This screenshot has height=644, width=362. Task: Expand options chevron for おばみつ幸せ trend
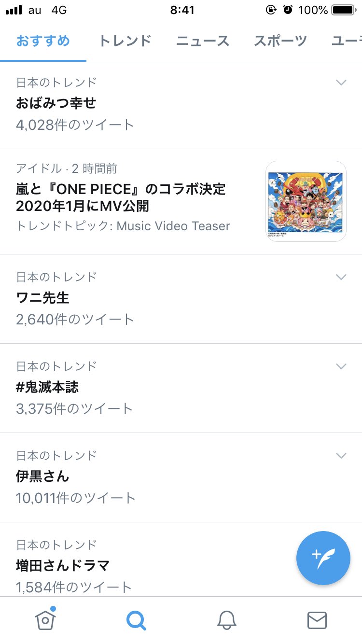pos(341,83)
